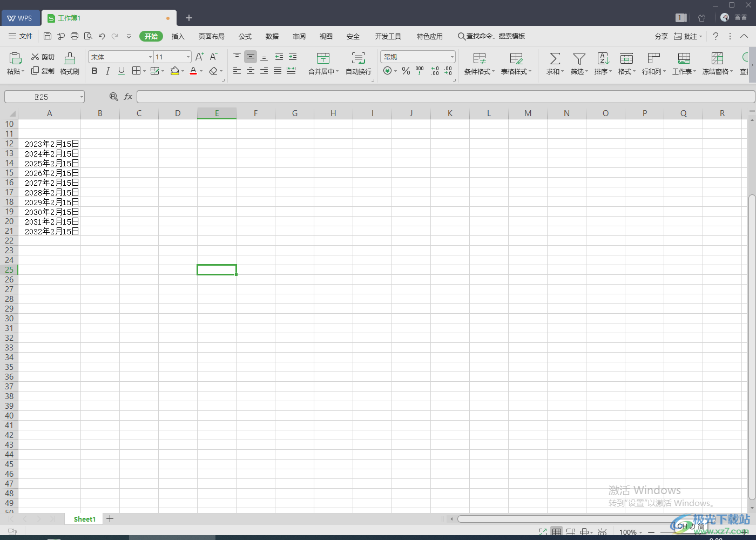Open the font name 宋体 dropdown
This screenshot has height=540, width=756.
(150, 57)
